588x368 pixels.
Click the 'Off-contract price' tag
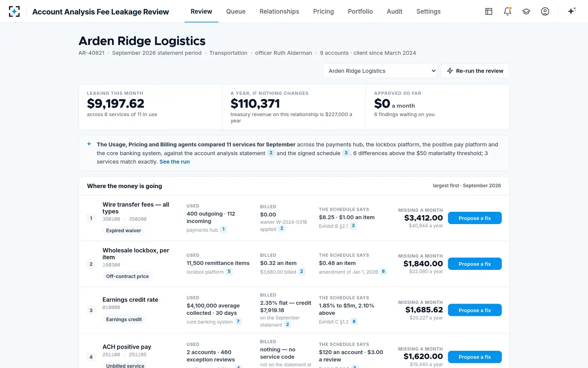click(x=127, y=276)
